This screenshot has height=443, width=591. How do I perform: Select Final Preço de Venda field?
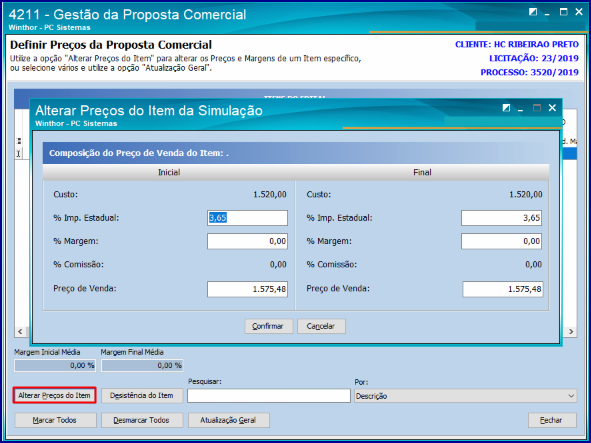coord(503,289)
